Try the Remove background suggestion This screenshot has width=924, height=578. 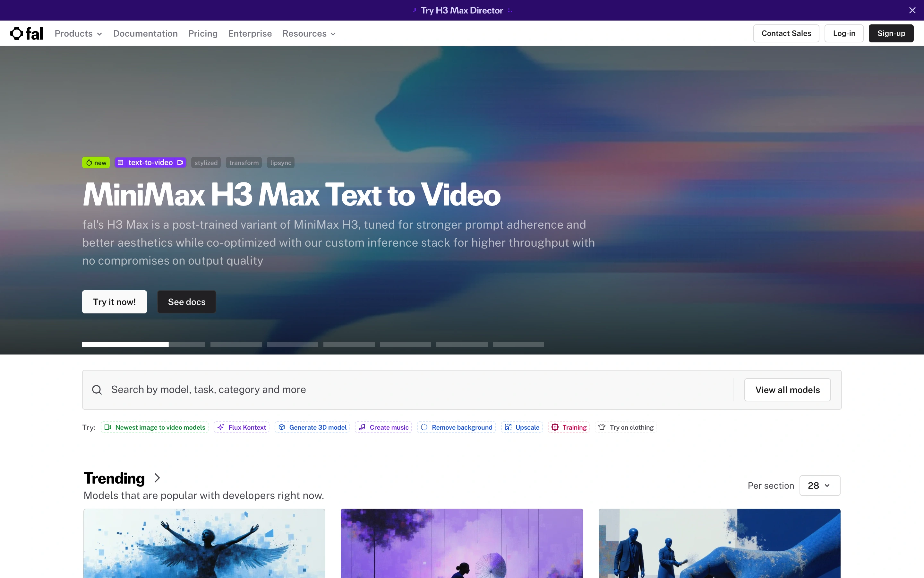pos(457,427)
